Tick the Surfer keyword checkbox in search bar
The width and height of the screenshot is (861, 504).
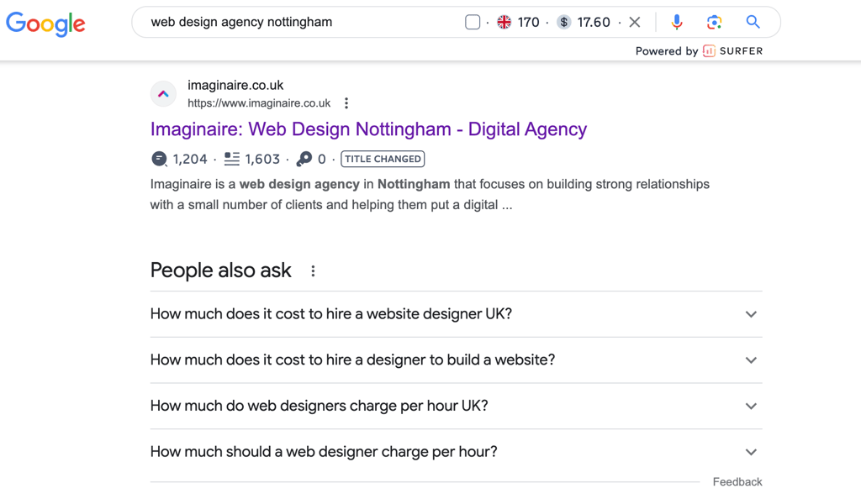pos(473,22)
